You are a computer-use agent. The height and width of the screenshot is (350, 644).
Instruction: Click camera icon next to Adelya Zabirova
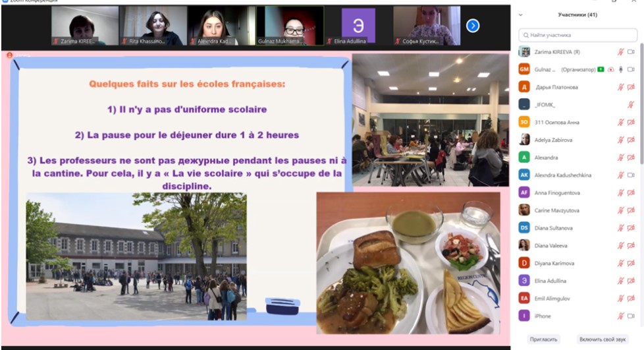631,140
